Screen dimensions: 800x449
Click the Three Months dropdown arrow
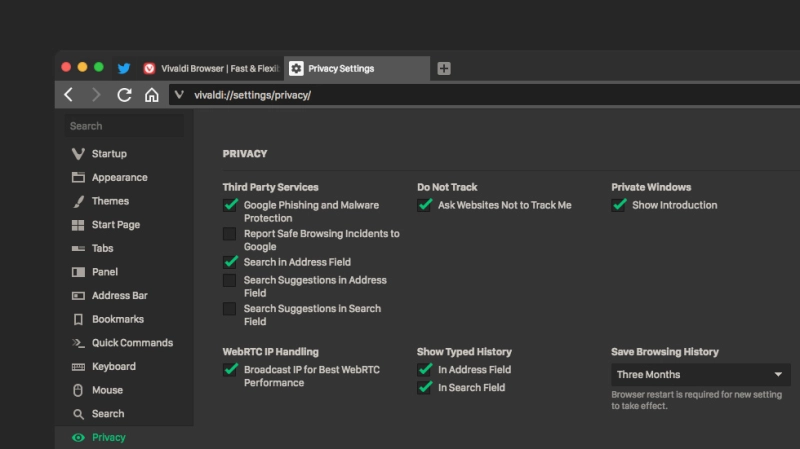778,375
